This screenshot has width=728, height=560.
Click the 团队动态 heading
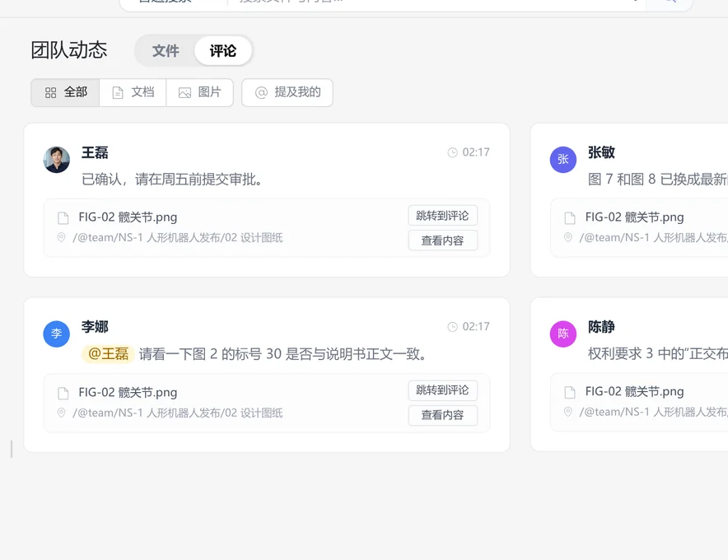click(x=69, y=50)
